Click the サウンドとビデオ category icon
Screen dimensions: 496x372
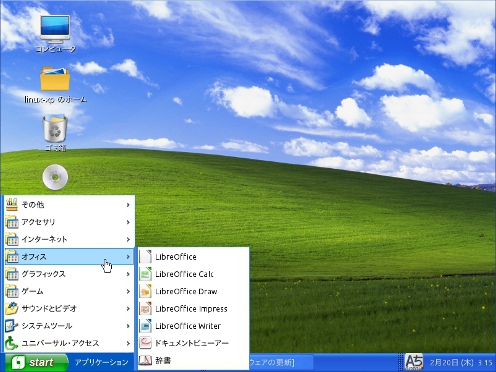pyautogui.click(x=12, y=308)
